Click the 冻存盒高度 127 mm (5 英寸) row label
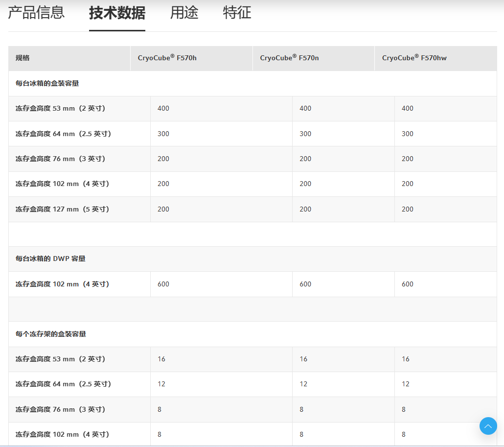This screenshot has height=447, width=504. coord(62,209)
